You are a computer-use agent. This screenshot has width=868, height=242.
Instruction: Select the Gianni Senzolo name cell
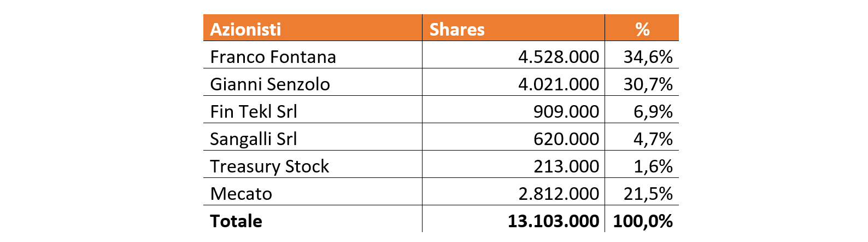(313, 82)
